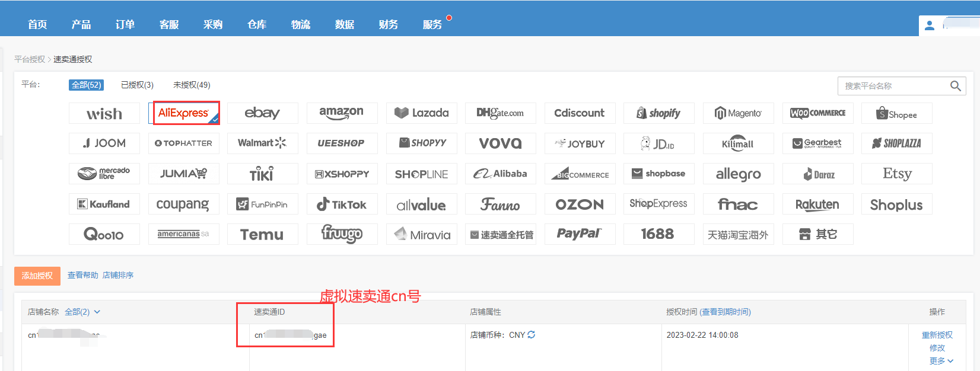
Task: Choose the eBay platform logo
Action: (263, 113)
